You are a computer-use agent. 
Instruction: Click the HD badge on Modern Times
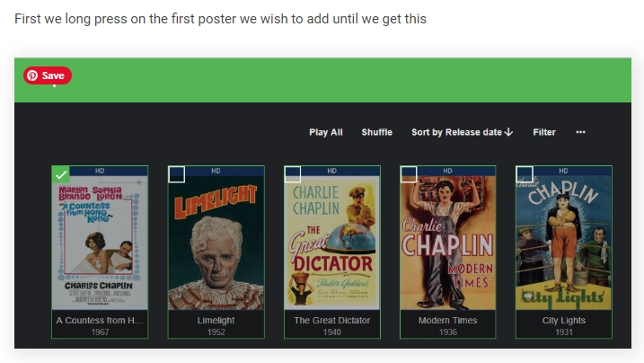tap(447, 171)
